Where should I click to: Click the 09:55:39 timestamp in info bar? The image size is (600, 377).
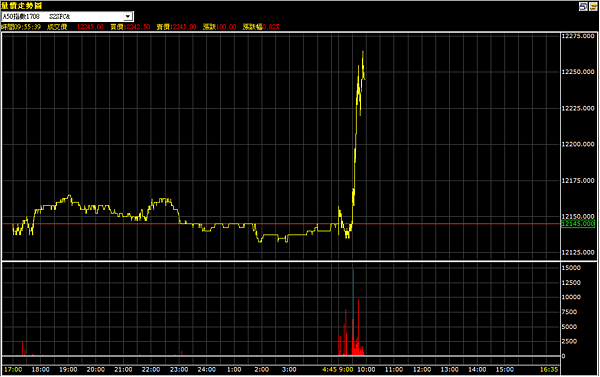click(28, 27)
